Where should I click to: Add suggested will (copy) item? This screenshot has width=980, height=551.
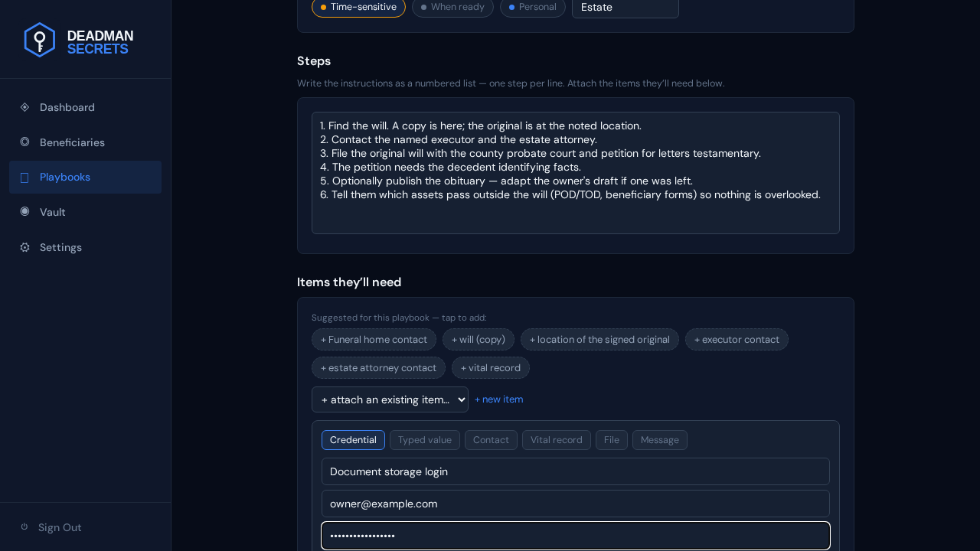coord(479,340)
